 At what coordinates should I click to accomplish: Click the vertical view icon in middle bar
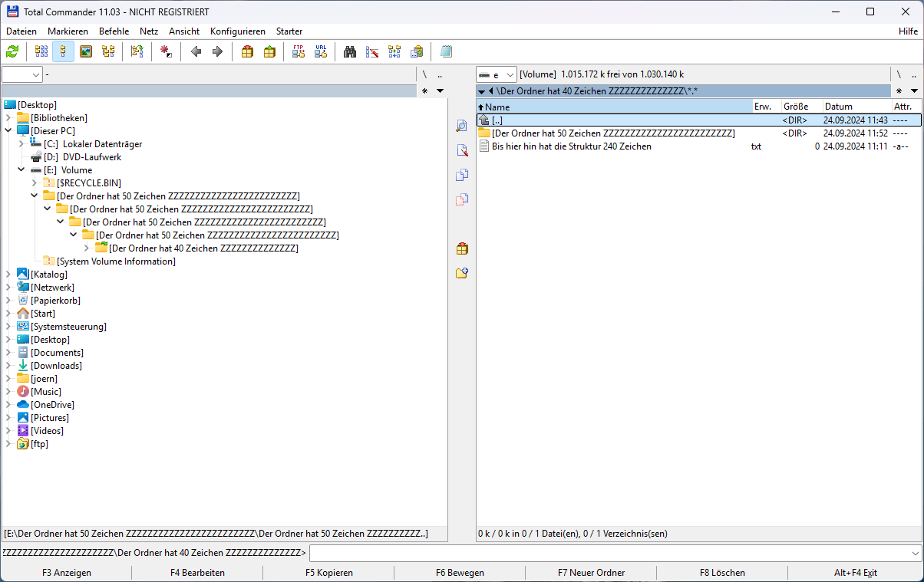pos(461,126)
